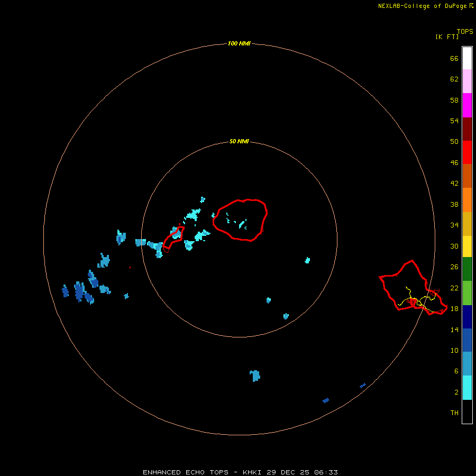Select the light green 22 kft legend swatch
Image resolution: width=476 pixels, height=476 pixels.
coord(467,293)
